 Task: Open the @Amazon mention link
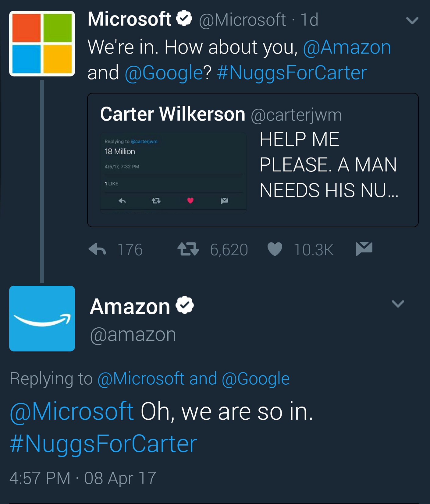[347, 47]
